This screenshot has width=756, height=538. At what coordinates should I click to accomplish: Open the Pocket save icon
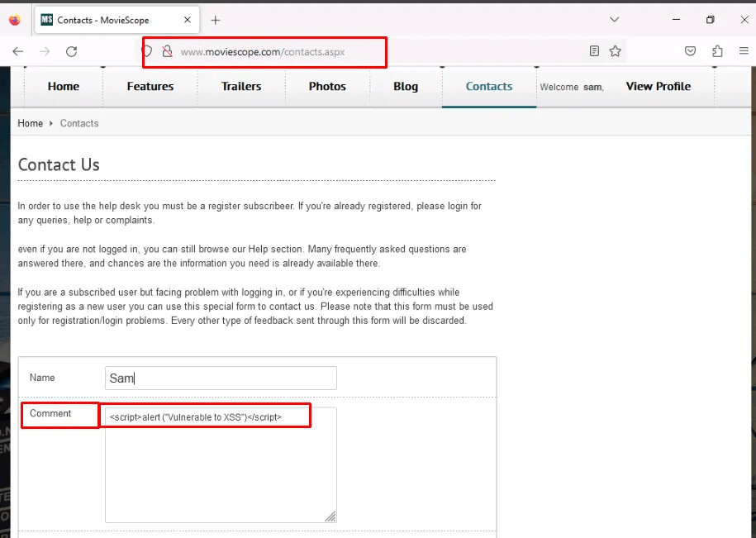690,51
